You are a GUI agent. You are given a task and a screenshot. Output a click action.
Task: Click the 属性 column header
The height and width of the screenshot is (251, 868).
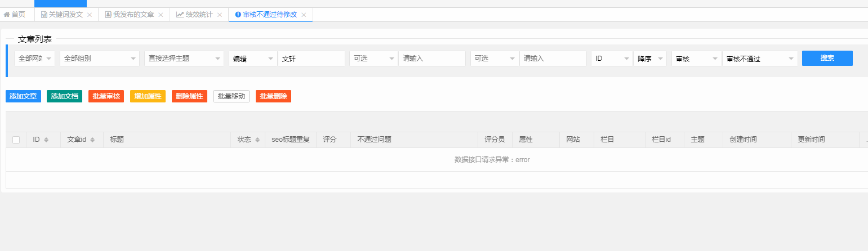point(536,140)
